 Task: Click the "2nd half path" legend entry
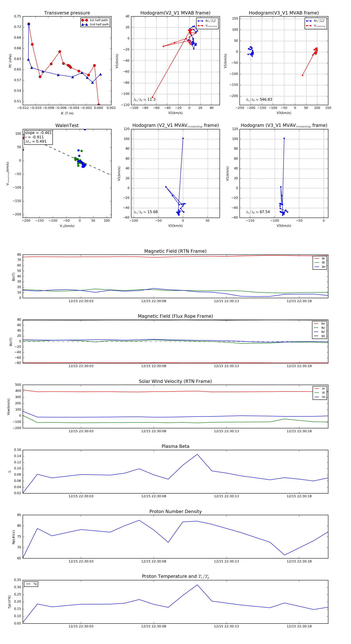[95, 25]
